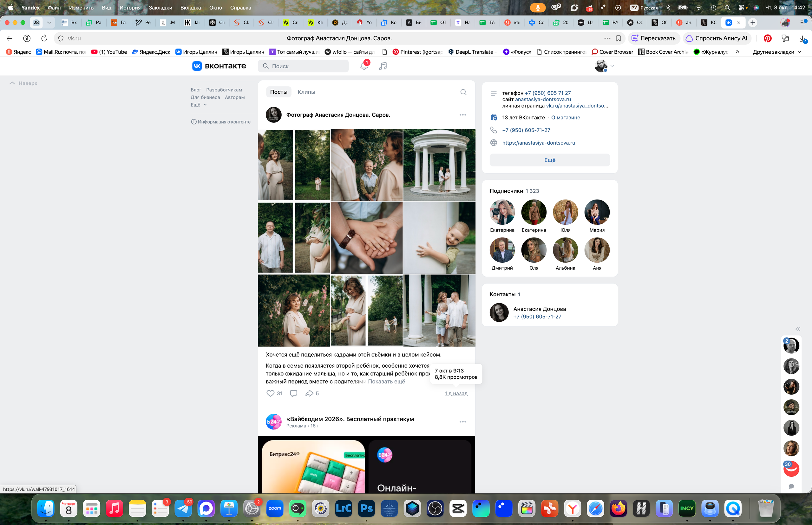Open the Закладки menu in menu bar
This screenshot has height=525, width=812.
pos(160,8)
